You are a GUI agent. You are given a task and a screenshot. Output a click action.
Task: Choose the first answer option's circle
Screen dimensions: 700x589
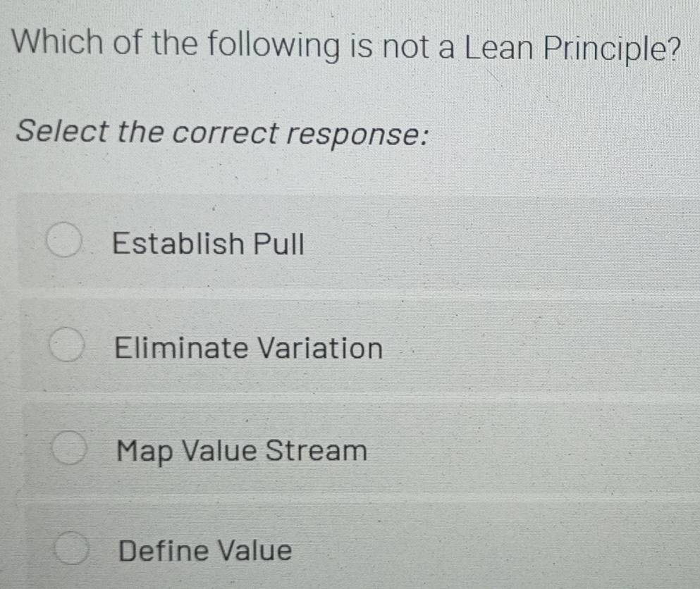coord(63,242)
